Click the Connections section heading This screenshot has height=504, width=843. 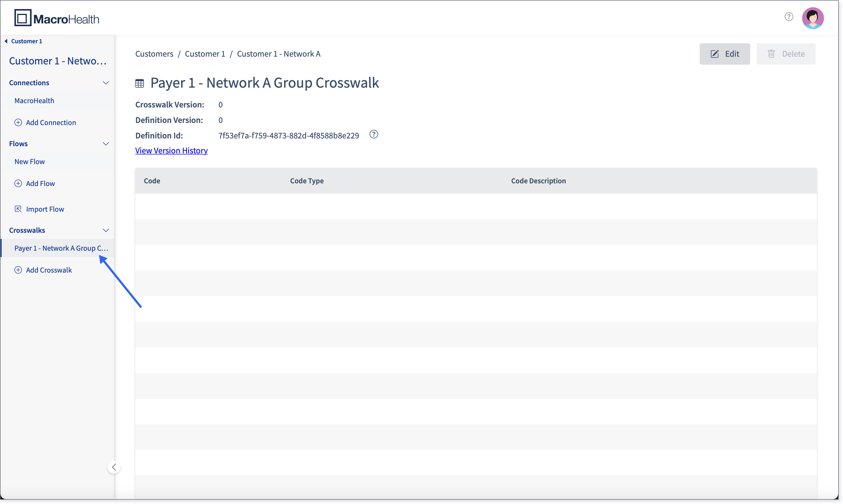(29, 83)
